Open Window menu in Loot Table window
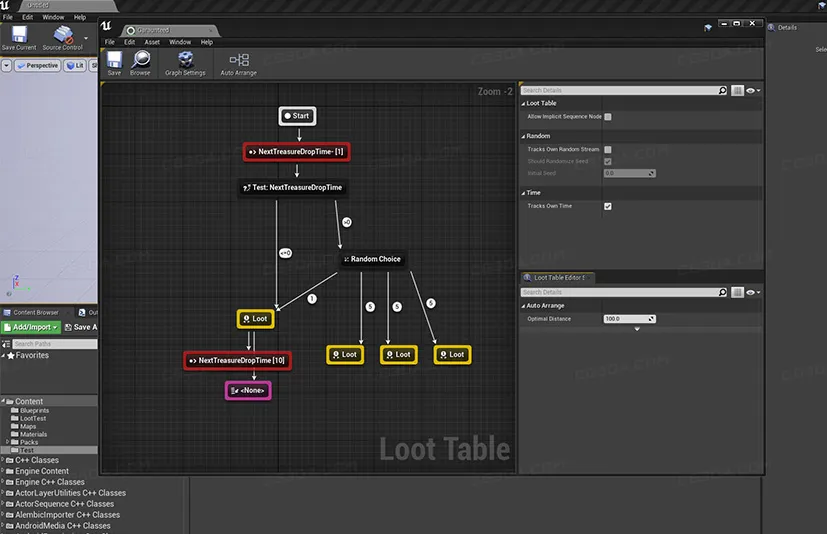 [x=180, y=42]
